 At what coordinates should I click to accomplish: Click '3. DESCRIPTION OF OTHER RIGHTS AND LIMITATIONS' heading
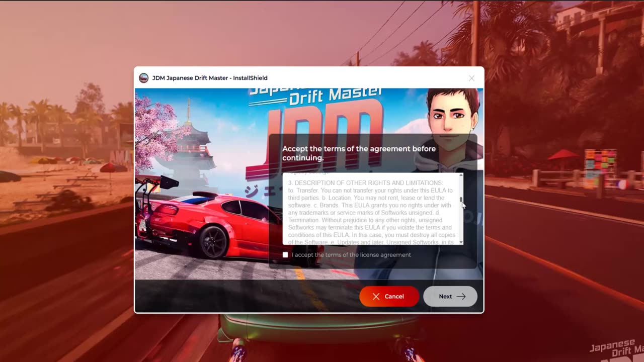coord(365,183)
